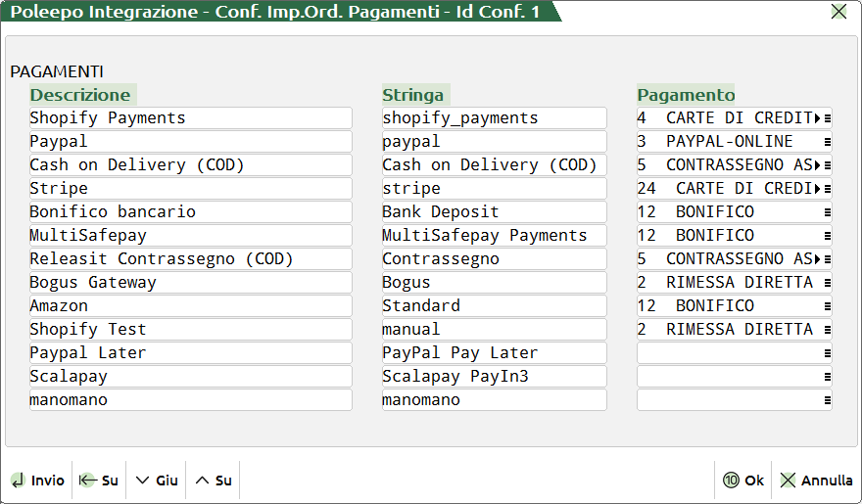Focus the Scalapay PayIn3 string field

(494, 377)
